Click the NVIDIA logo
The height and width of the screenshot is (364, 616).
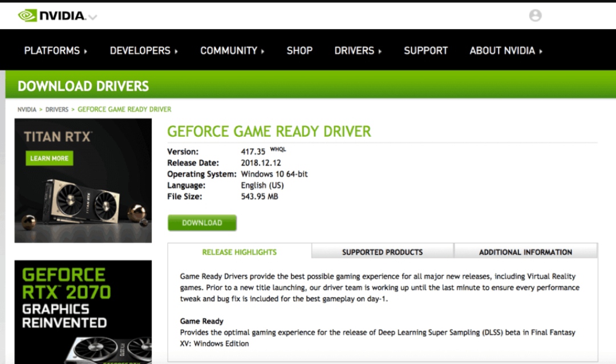pyautogui.click(x=51, y=16)
